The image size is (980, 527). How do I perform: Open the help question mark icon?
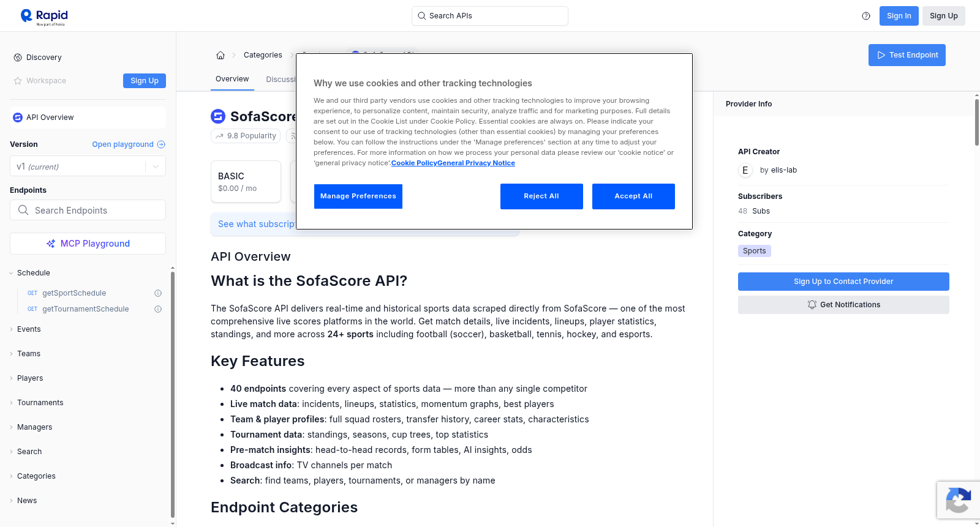point(866,16)
